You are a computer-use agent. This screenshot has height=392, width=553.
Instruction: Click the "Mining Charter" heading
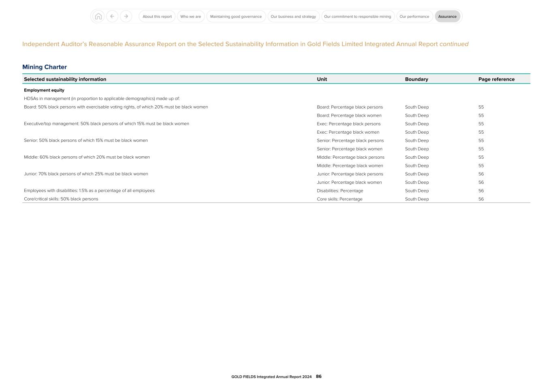[x=45, y=67]
